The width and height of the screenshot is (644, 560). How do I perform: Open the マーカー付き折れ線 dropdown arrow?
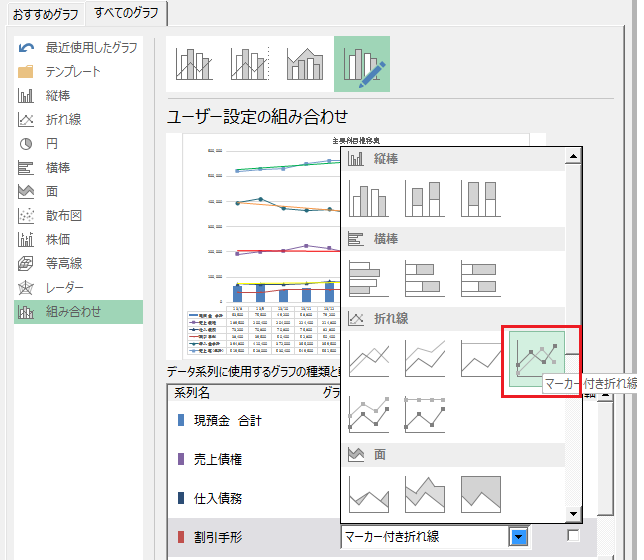point(518,537)
